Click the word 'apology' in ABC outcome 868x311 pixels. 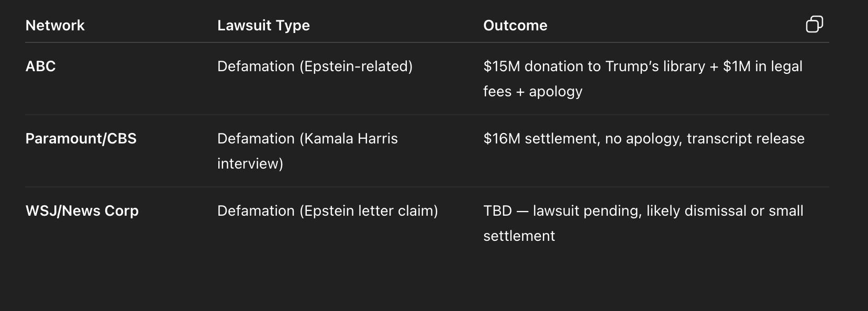click(x=555, y=92)
